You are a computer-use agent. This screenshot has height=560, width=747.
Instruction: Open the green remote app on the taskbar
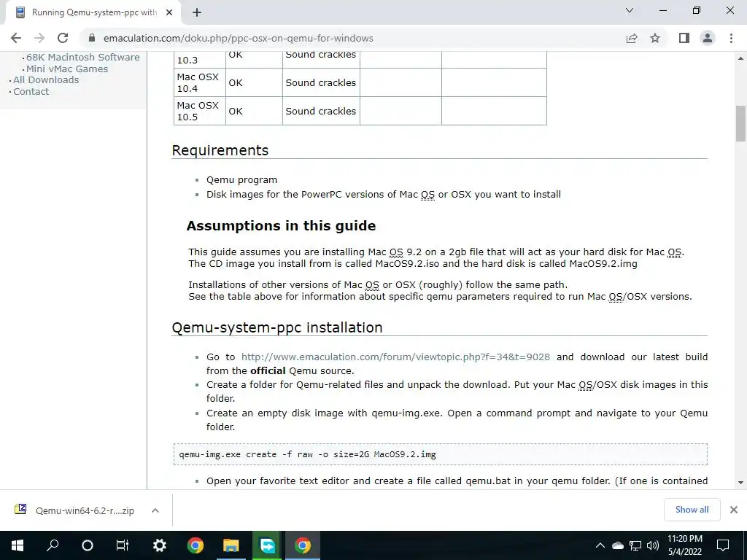(x=267, y=545)
